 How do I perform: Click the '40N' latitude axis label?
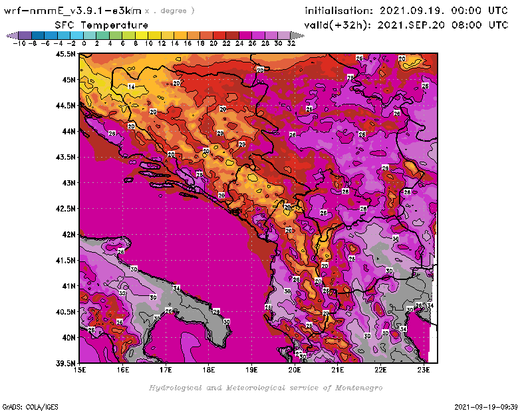pos(69,338)
